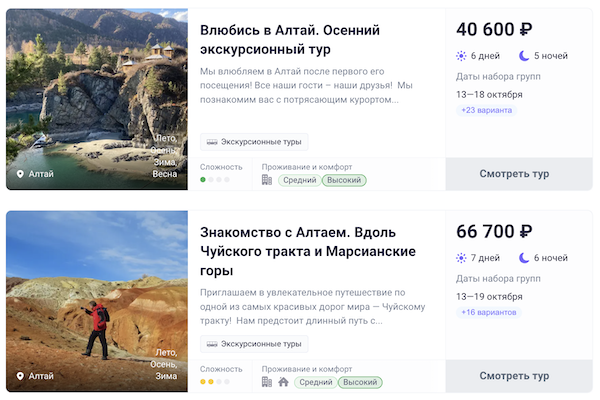Select the Экскурсионные туры tag in the first card
Viewport: 600px width, 400px height.
[254, 142]
